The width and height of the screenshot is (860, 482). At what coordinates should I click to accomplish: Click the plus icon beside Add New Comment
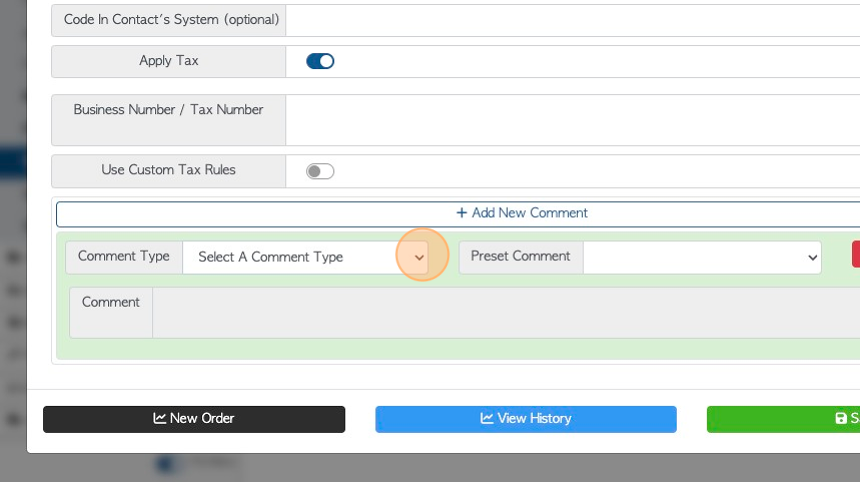point(461,213)
